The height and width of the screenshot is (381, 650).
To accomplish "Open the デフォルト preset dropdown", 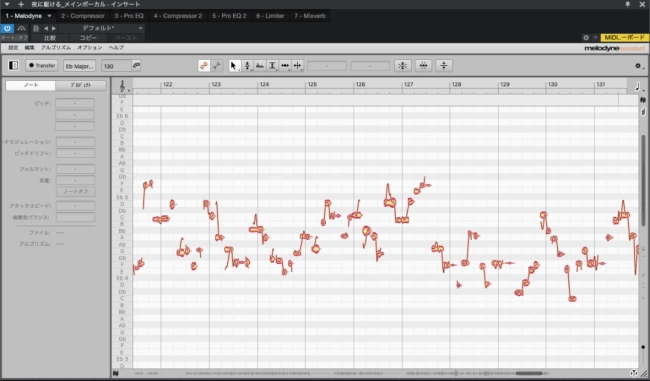I will coord(102,28).
